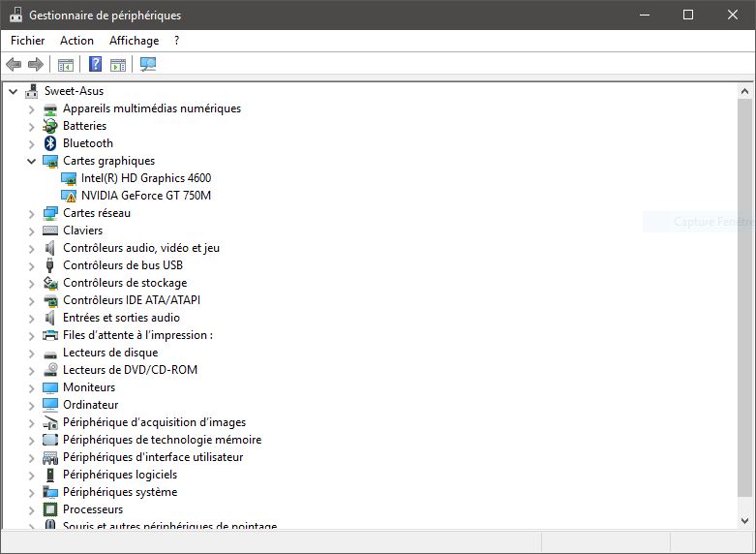Screen dimensions: 756x554
Task: Click the back arrow toolbar icon
Action: pyautogui.click(x=14, y=65)
